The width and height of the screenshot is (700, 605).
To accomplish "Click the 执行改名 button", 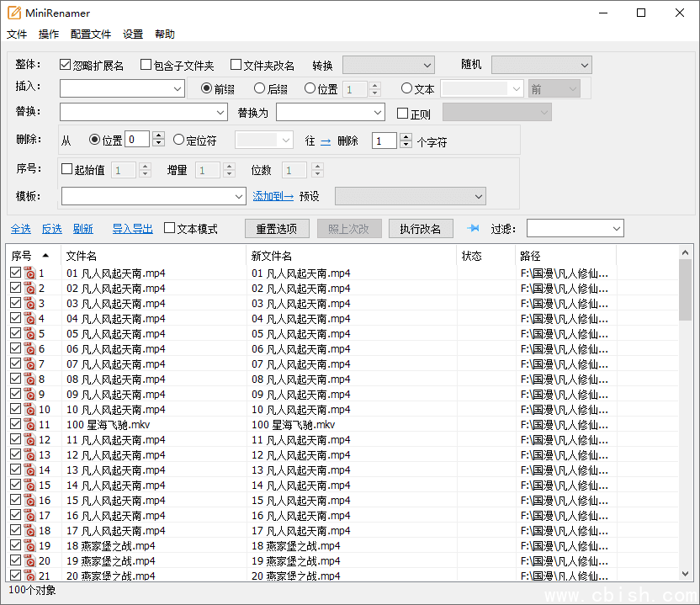I will [x=421, y=227].
